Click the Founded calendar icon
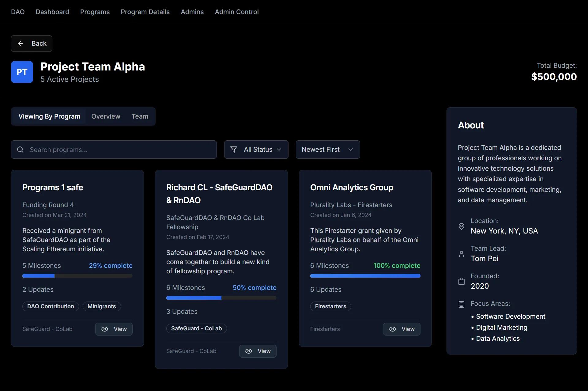The height and width of the screenshot is (391, 588). click(462, 282)
